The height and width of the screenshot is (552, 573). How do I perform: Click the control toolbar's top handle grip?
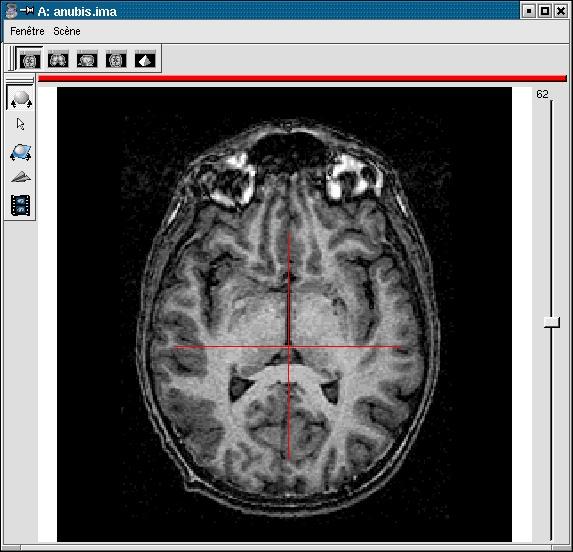[20, 79]
